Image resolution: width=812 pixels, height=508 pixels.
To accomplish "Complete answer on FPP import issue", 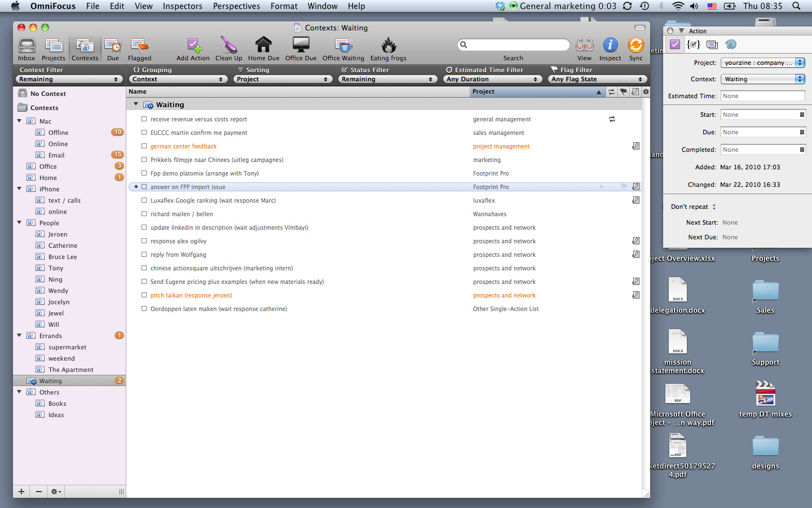I will click(144, 187).
